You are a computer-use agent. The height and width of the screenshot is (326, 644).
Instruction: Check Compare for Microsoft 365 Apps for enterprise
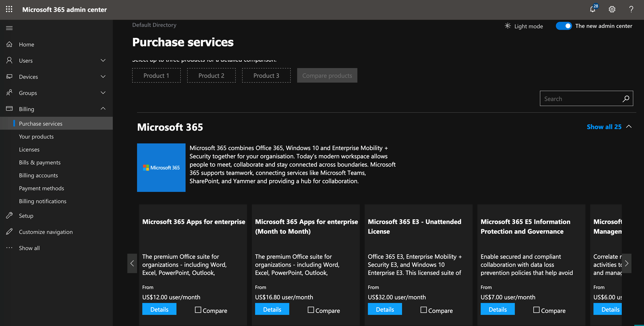tap(198, 310)
